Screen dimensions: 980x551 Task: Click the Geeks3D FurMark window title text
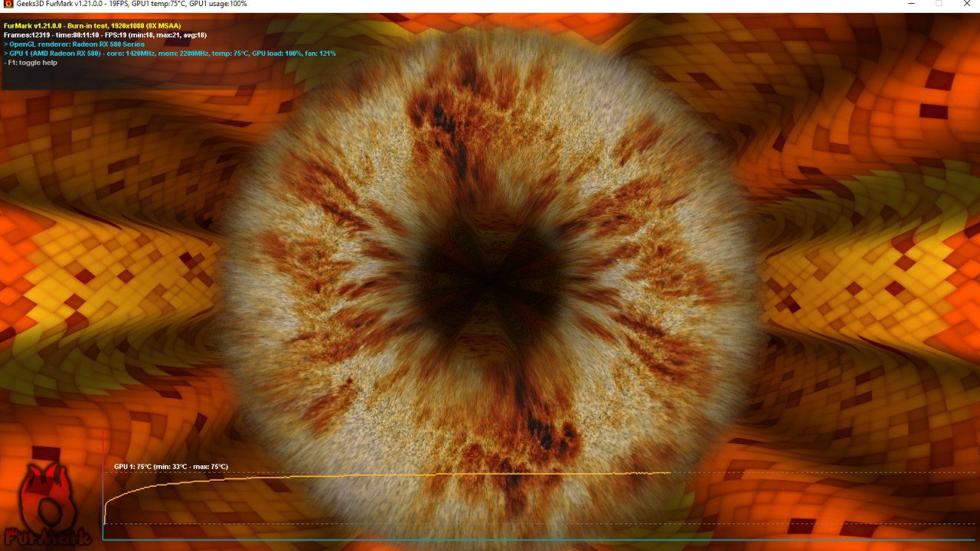click(132, 4)
